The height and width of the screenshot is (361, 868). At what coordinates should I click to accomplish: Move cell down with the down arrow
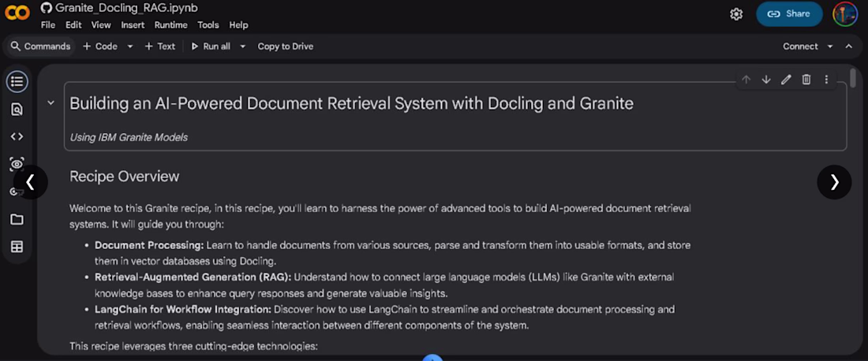pyautogui.click(x=766, y=80)
